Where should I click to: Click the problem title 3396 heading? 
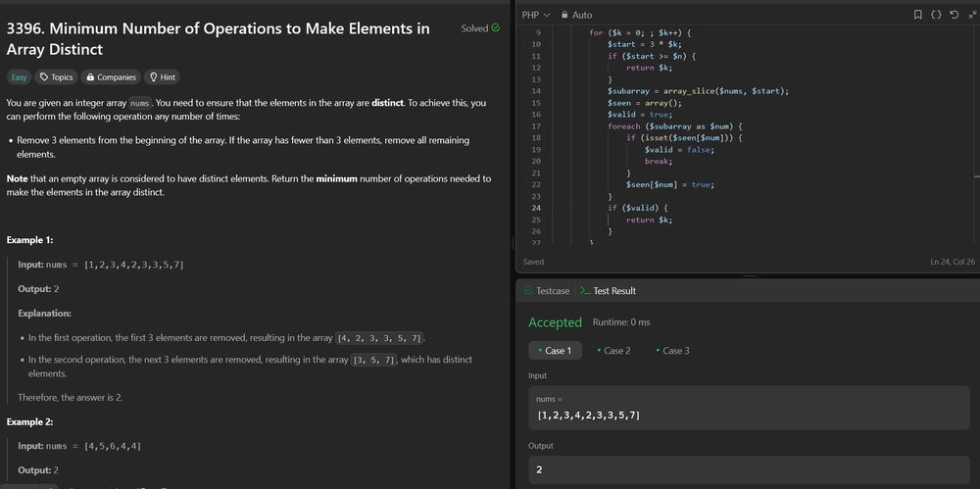(x=219, y=39)
